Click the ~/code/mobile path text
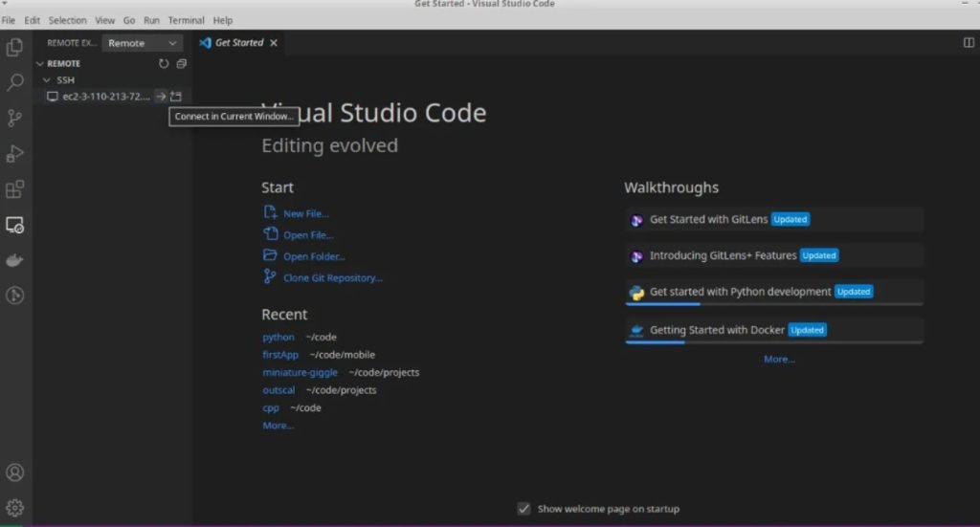The height and width of the screenshot is (527, 980). pyautogui.click(x=342, y=354)
